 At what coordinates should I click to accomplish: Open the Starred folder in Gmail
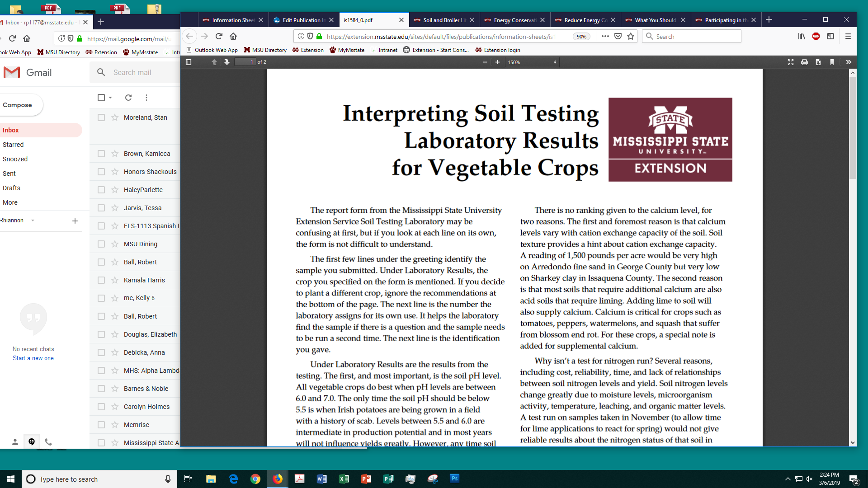pyautogui.click(x=13, y=145)
